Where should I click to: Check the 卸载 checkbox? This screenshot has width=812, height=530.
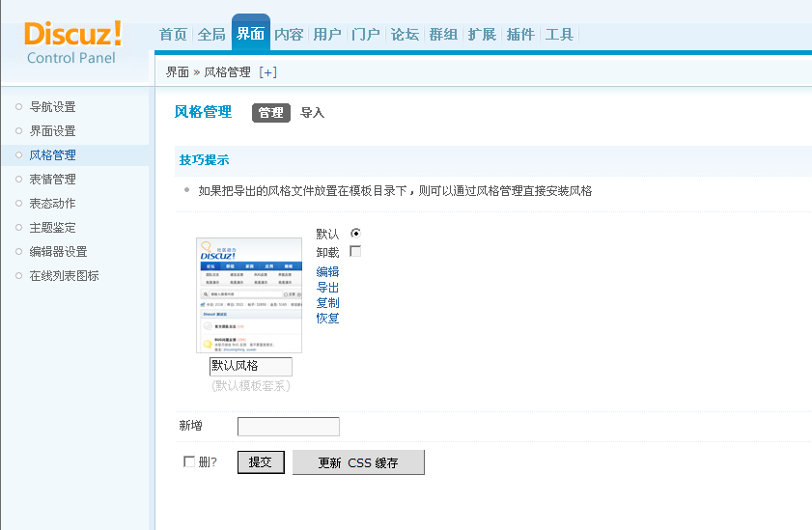coord(355,252)
